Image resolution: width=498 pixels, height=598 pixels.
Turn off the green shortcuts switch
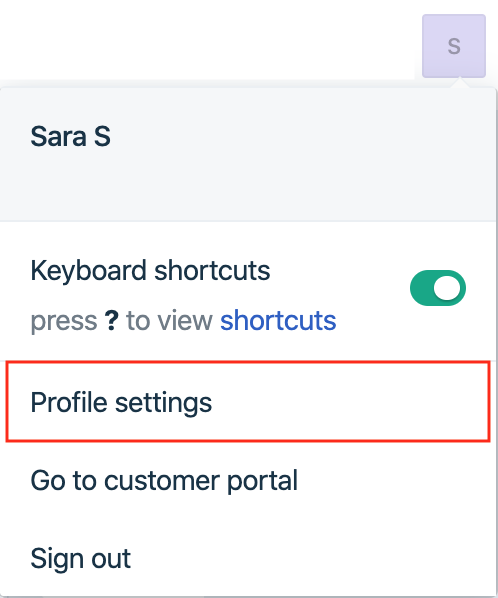pos(438,288)
